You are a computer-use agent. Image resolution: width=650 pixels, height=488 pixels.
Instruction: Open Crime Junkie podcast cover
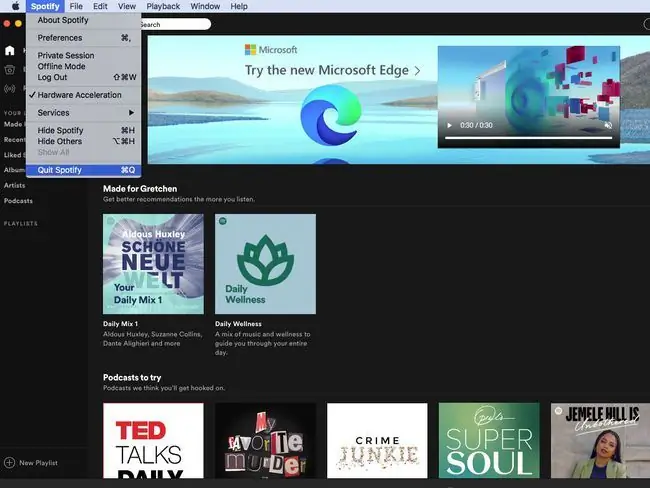[x=377, y=441]
